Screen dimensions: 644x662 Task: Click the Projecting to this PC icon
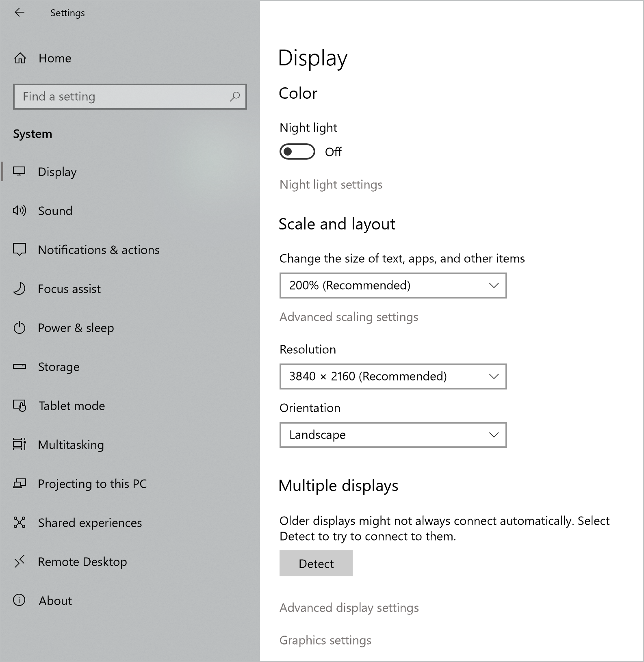[x=19, y=483]
